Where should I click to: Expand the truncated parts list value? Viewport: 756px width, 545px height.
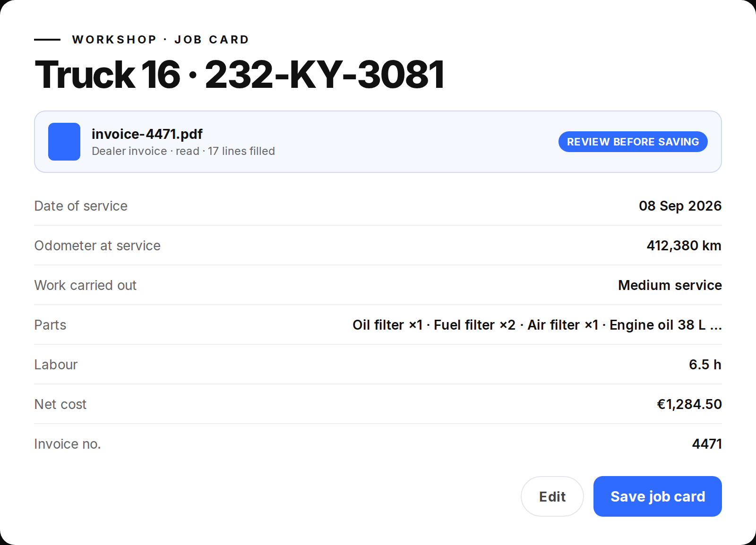537,325
